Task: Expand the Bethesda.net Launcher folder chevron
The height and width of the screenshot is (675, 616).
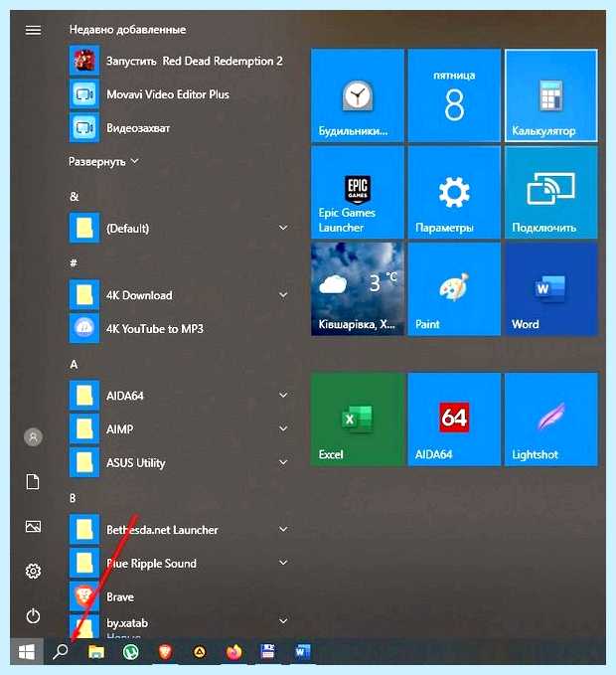Action: (x=283, y=530)
